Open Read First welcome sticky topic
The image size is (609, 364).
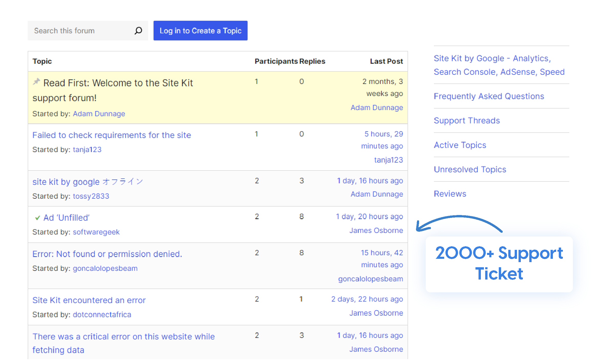[118, 83]
